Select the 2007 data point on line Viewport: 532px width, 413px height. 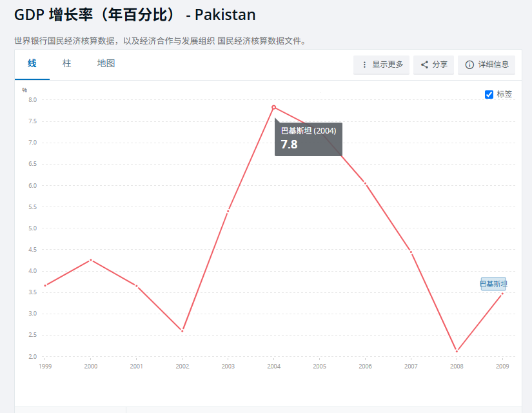[x=411, y=252]
